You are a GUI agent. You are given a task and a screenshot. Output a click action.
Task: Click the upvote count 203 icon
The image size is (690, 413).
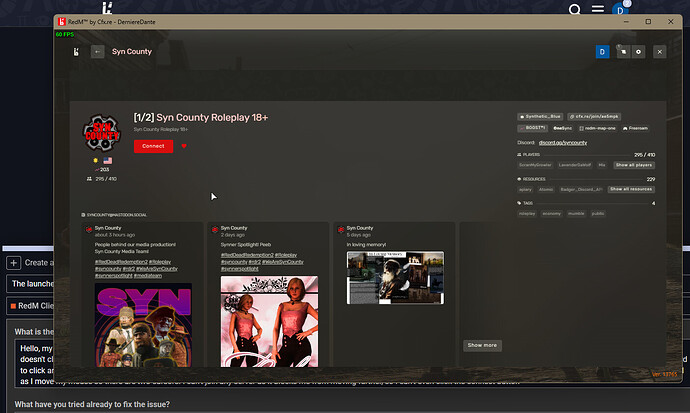tap(96, 170)
